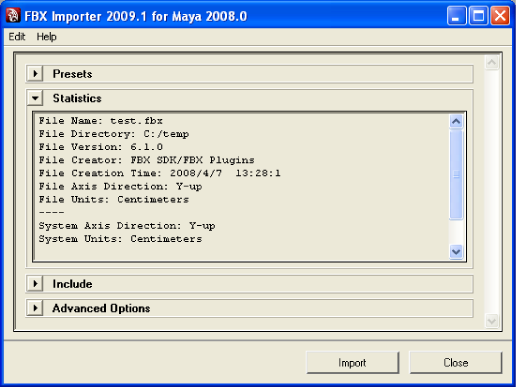516x387 pixels.
Task: Click the 'File Axis Direction: Y-up' line
Action: [x=120, y=186]
